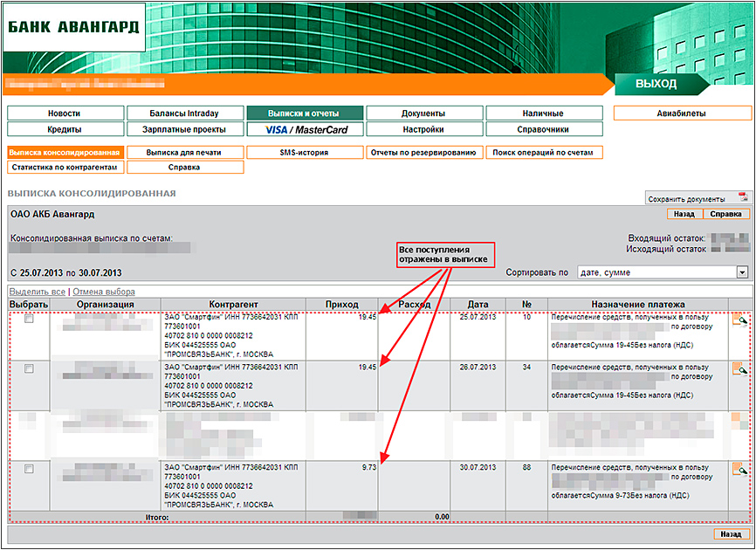
Task: Open the Новости menu
Action: (65, 113)
